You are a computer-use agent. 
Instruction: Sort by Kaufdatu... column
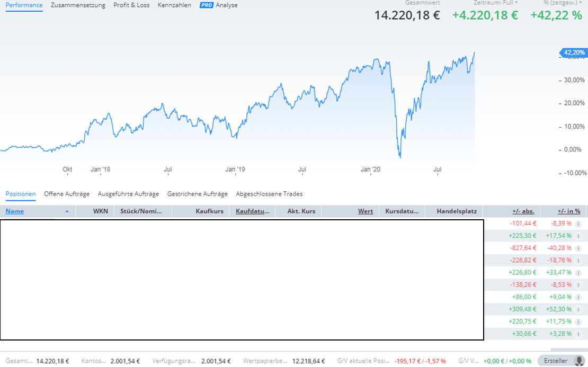tap(252, 211)
